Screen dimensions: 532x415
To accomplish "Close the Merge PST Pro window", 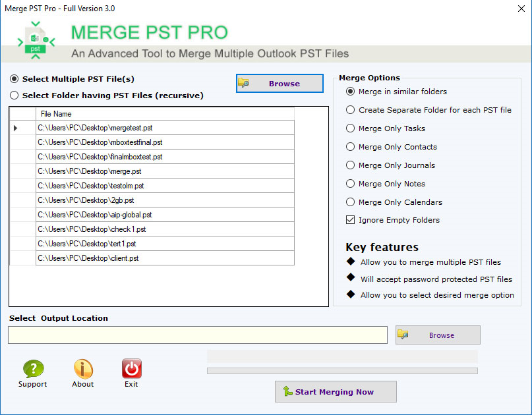I will pyautogui.click(x=521, y=9).
